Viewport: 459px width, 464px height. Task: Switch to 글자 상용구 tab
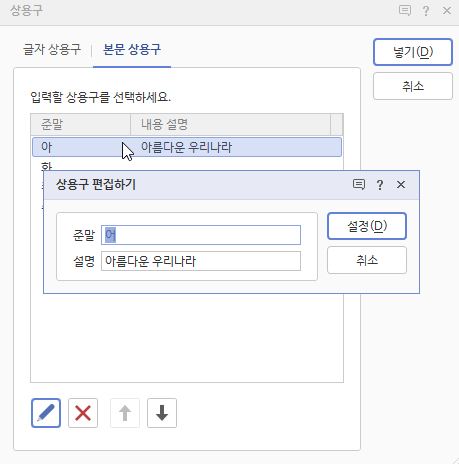click(52, 50)
